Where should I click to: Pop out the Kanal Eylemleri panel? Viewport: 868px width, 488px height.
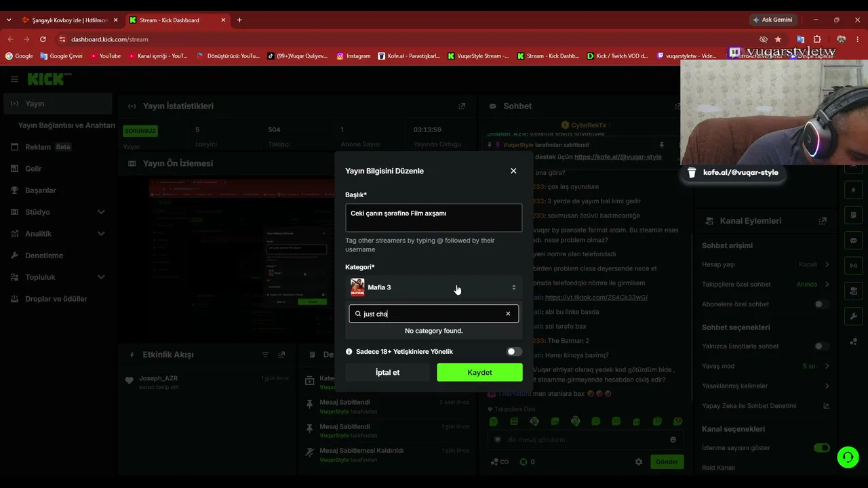click(x=823, y=221)
